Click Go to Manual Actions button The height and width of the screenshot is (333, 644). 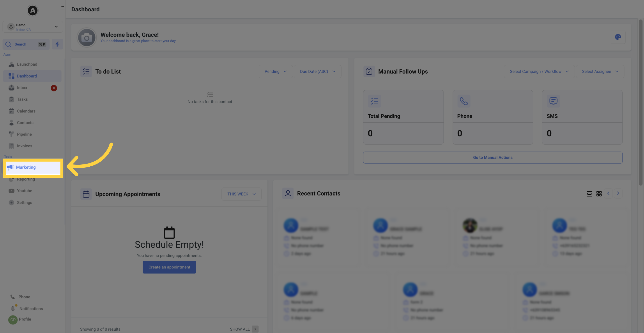pos(492,157)
